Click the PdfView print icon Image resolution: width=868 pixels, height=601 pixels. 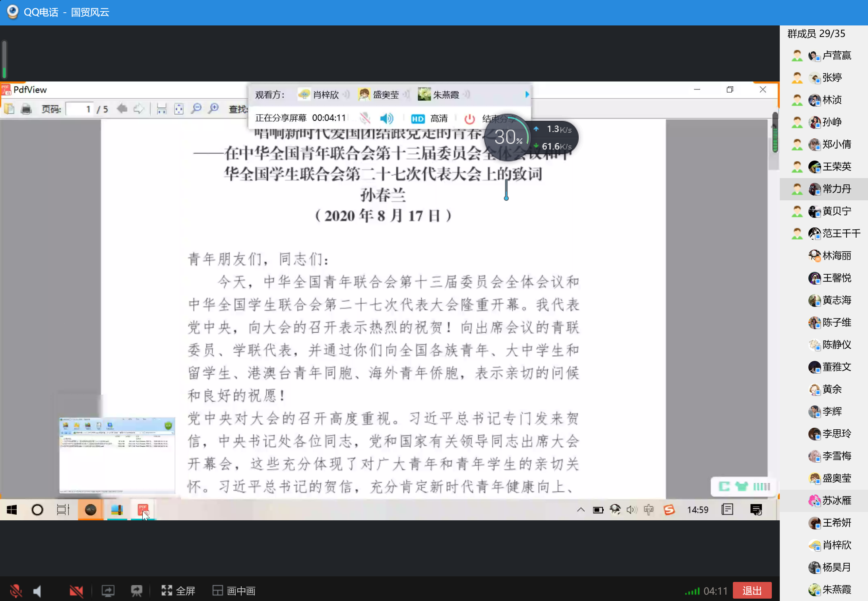(26, 109)
